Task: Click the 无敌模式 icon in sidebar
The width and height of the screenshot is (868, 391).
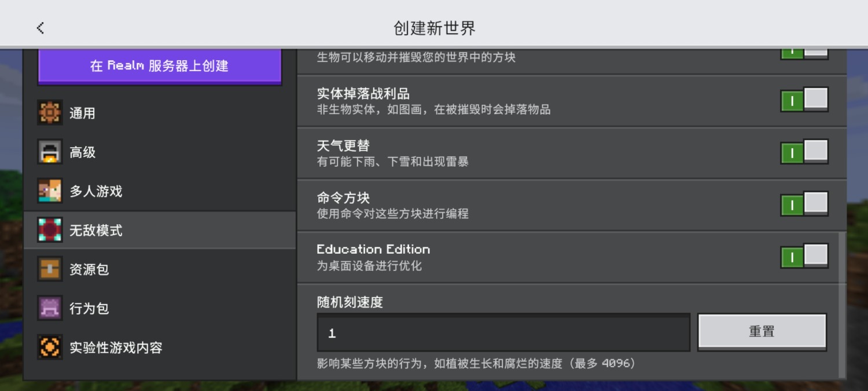Action: click(50, 230)
